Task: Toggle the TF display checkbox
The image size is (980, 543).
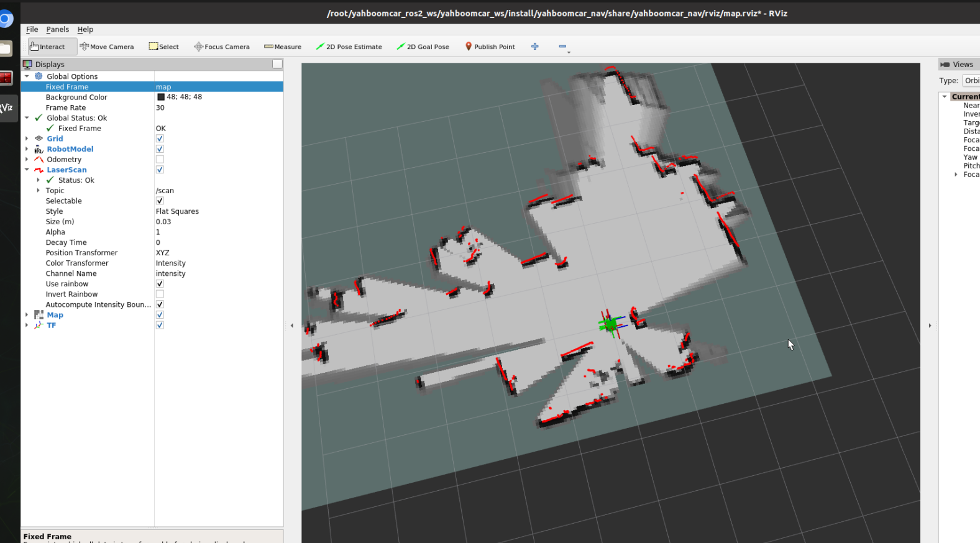Action: (x=160, y=326)
